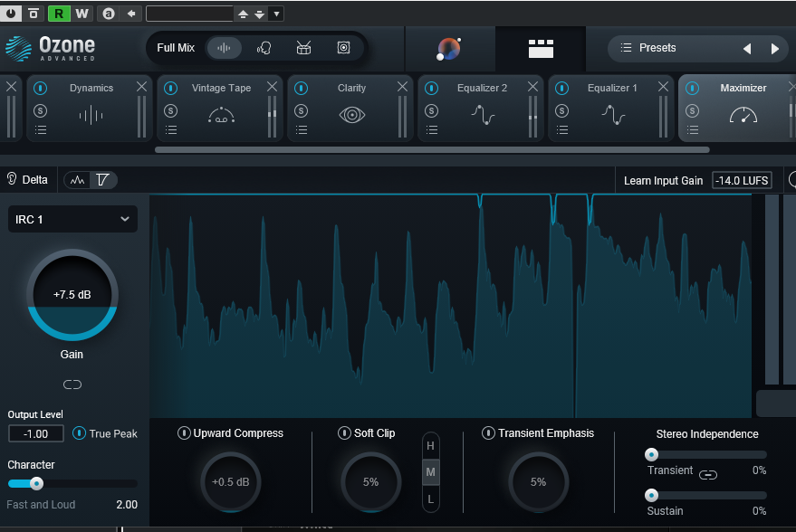Select the bass speaker focus icon
The width and height of the screenshot is (796, 532).
click(344, 48)
